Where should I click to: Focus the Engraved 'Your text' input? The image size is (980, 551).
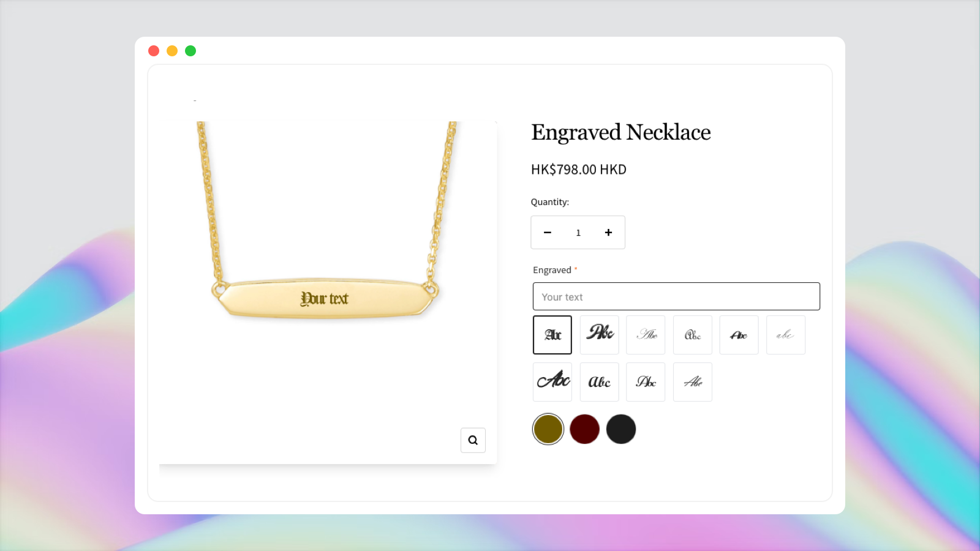click(x=676, y=296)
